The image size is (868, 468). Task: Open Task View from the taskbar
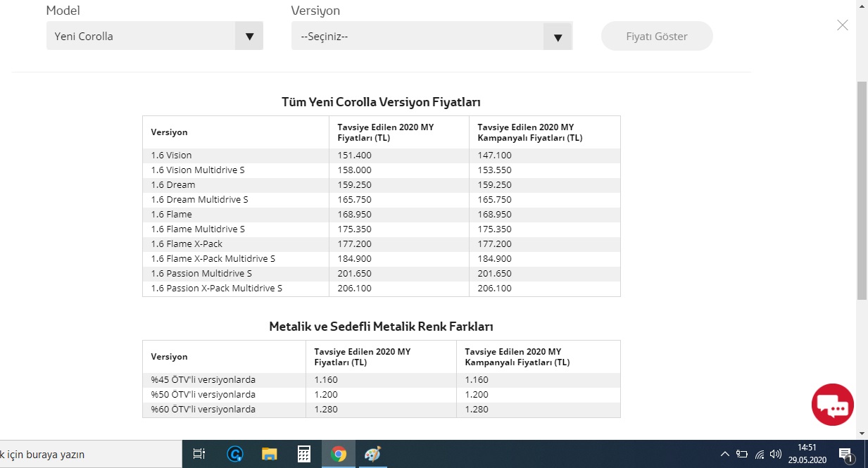click(199, 455)
